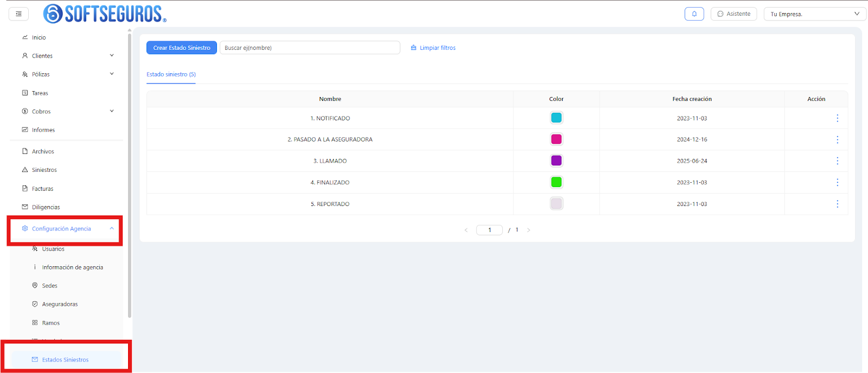Click the NOTIFICADO cyan color swatch
The image size is (868, 373).
556,118
